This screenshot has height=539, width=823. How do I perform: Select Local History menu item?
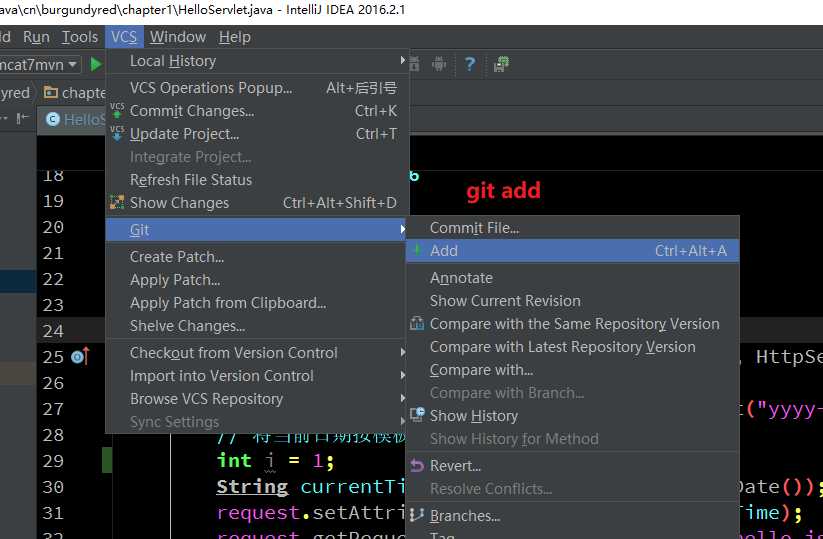point(257,61)
